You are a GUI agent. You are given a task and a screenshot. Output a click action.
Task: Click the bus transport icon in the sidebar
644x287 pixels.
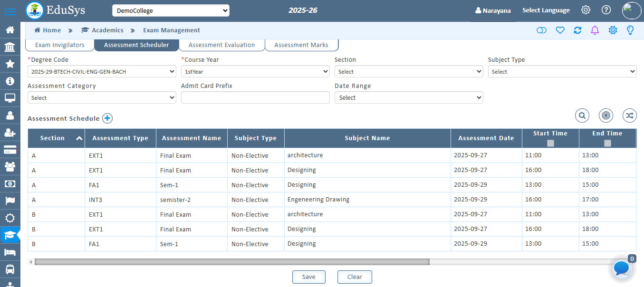[x=10, y=269]
